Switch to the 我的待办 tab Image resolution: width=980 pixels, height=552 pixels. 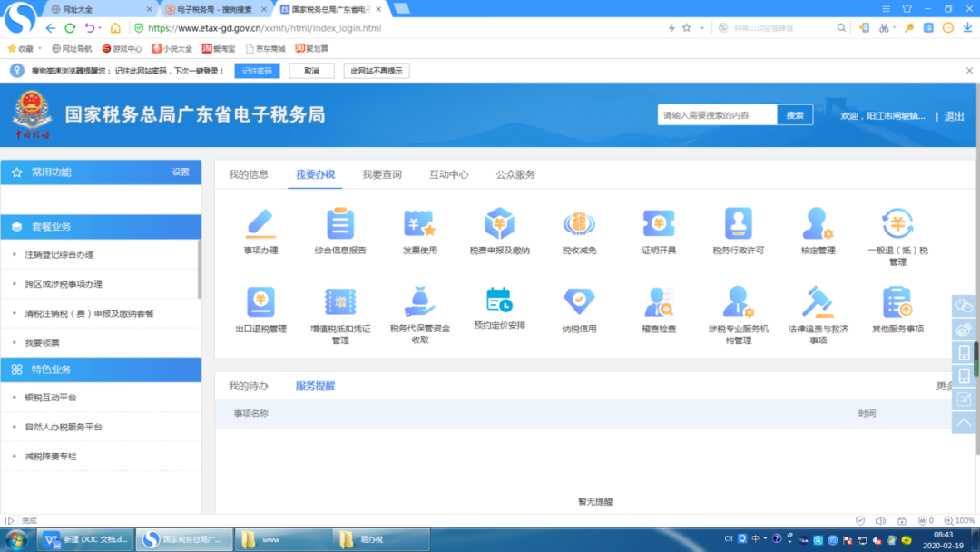point(248,386)
